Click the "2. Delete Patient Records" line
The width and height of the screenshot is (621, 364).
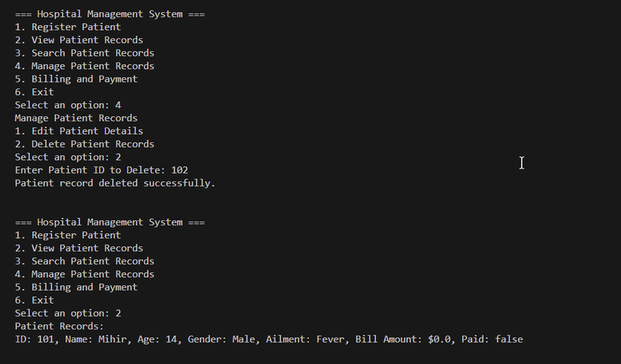tap(85, 145)
